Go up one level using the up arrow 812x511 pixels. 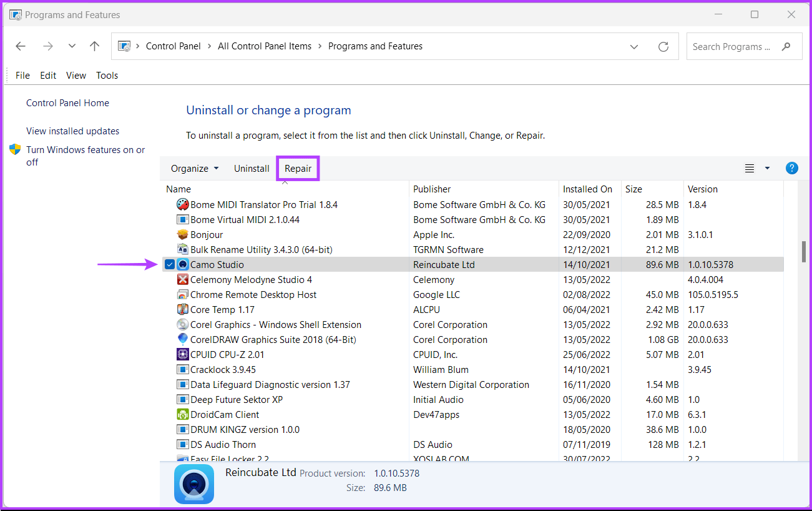(x=94, y=46)
